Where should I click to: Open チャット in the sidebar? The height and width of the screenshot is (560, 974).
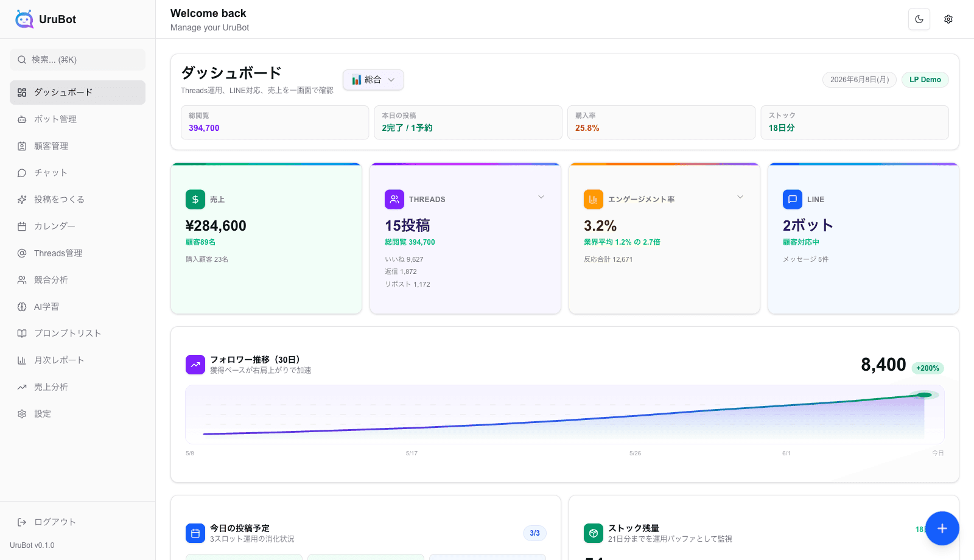click(x=77, y=173)
